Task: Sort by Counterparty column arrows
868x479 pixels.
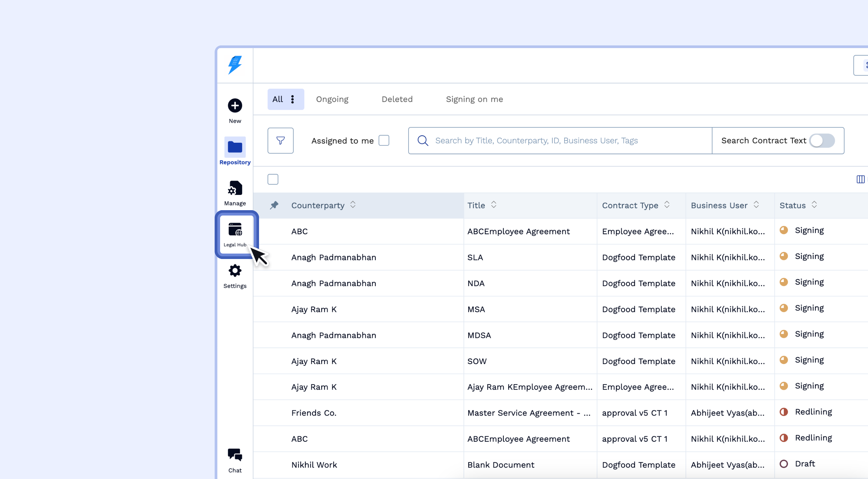Action: pos(353,205)
